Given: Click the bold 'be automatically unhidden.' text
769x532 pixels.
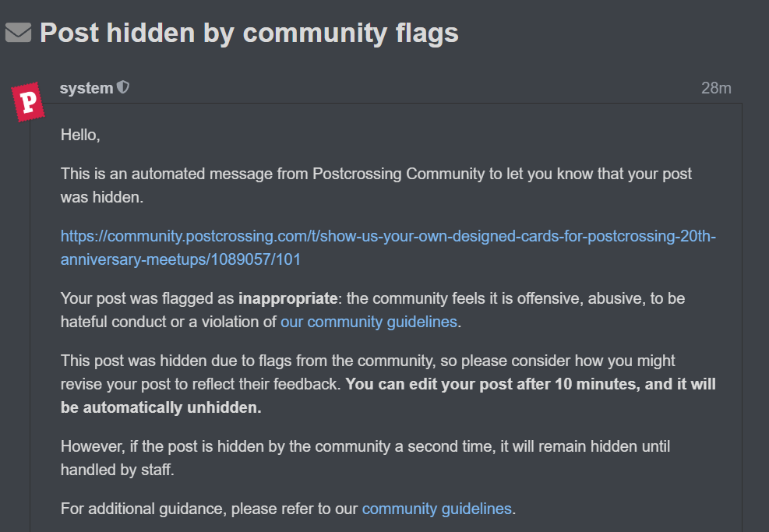Looking at the screenshot, I should 161,408.
